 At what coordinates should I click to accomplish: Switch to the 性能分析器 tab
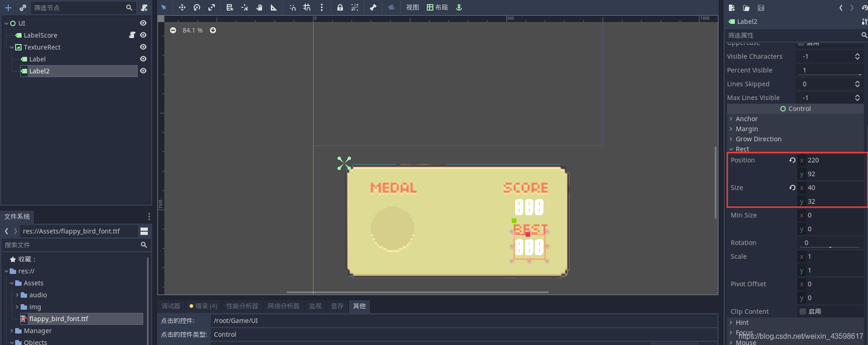pos(242,306)
